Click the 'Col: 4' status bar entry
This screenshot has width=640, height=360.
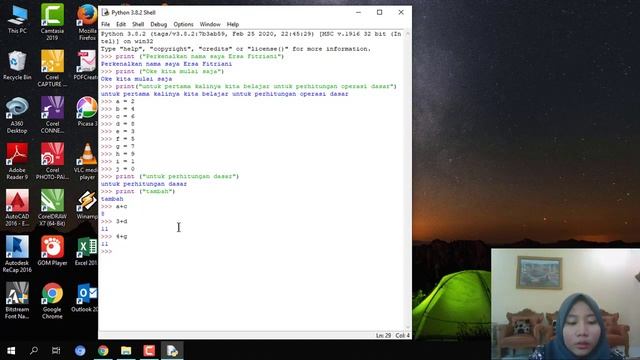(402, 336)
